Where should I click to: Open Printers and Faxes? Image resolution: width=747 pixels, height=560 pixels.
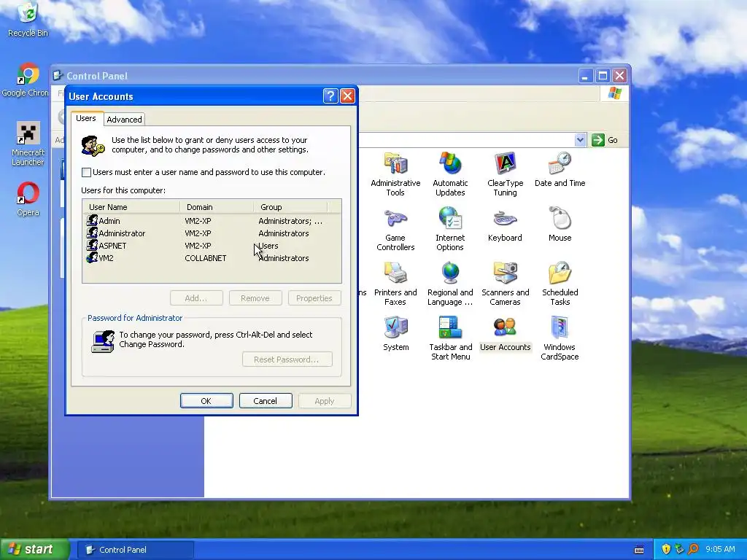coord(395,284)
